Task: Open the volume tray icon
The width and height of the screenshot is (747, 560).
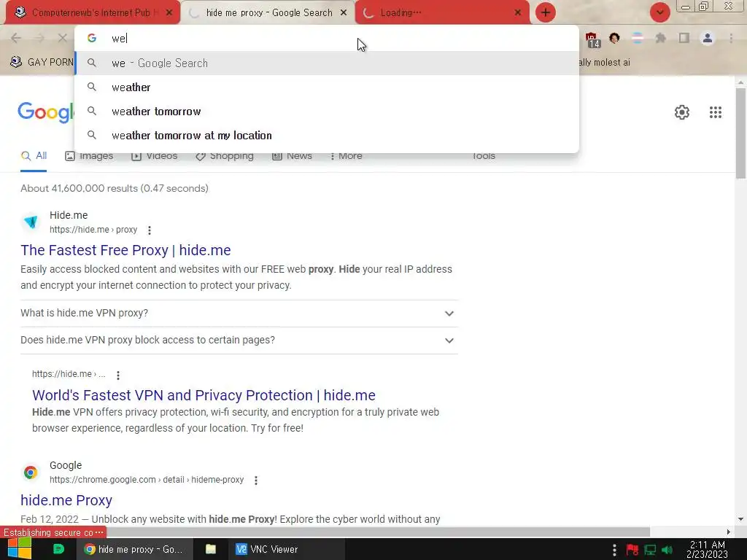Action: point(667,550)
